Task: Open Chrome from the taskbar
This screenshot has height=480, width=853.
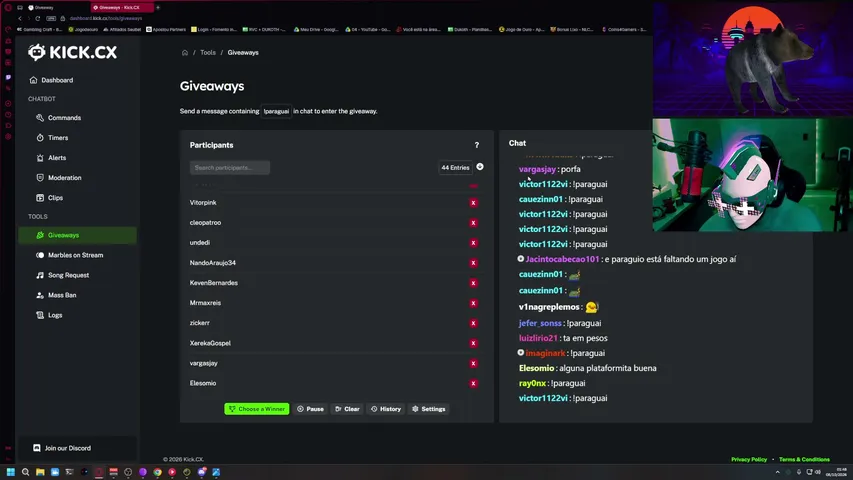Action: pos(157,472)
